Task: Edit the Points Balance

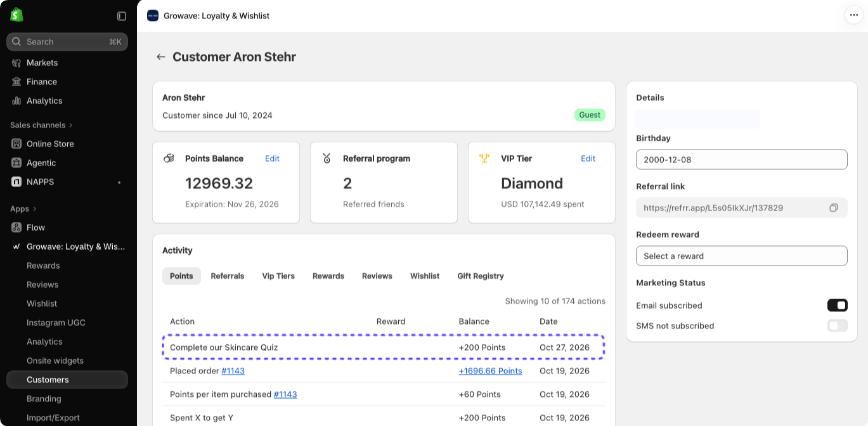Action: 272,158
